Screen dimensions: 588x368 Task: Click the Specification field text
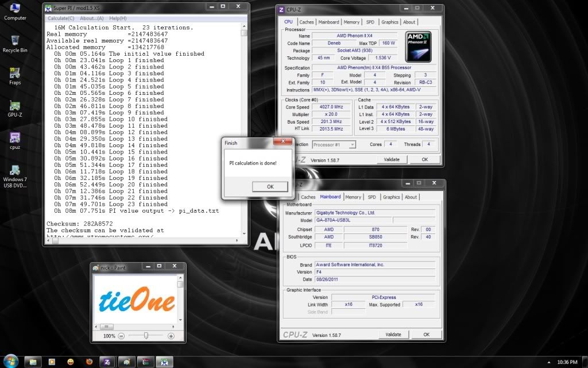pos(374,68)
